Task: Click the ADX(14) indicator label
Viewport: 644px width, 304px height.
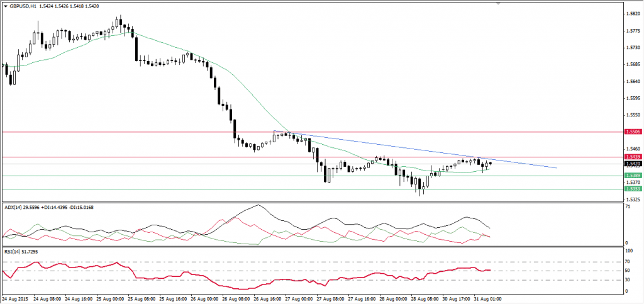Action: click(14, 206)
